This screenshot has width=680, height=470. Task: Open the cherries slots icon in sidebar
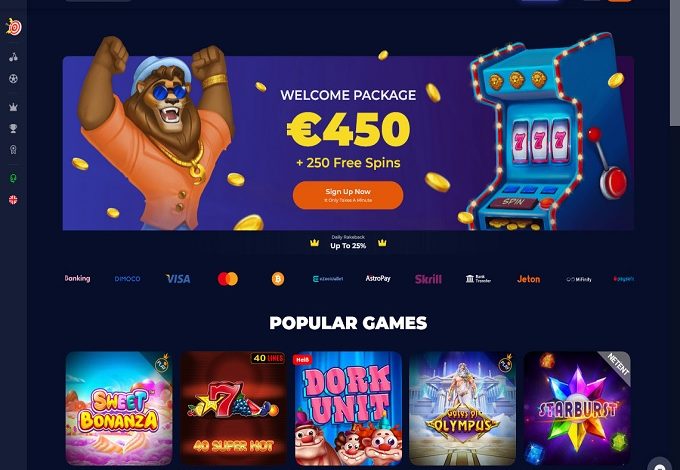(13, 57)
